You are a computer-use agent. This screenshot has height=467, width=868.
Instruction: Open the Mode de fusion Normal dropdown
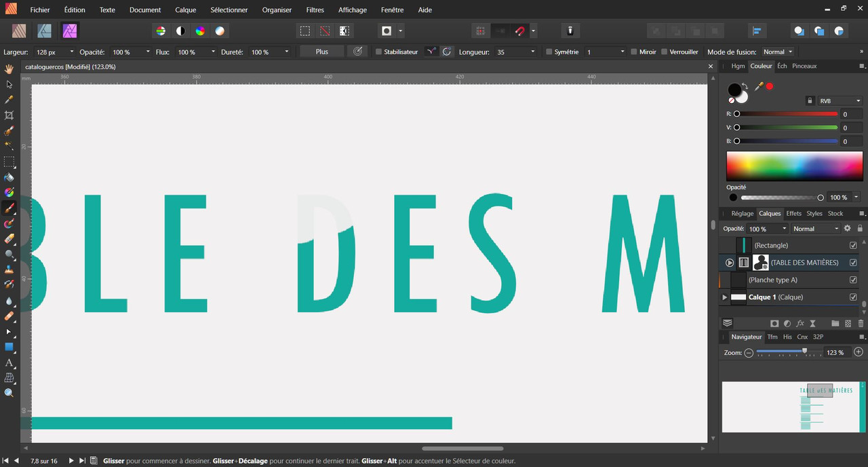777,52
